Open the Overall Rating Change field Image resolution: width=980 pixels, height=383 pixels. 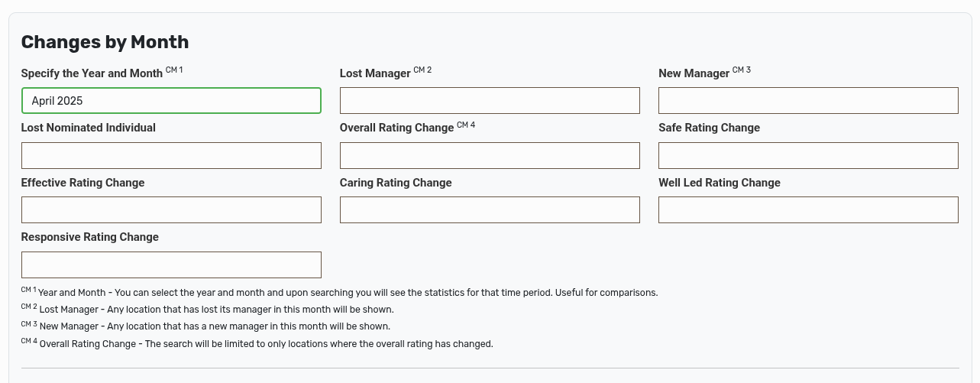point(490,156)
